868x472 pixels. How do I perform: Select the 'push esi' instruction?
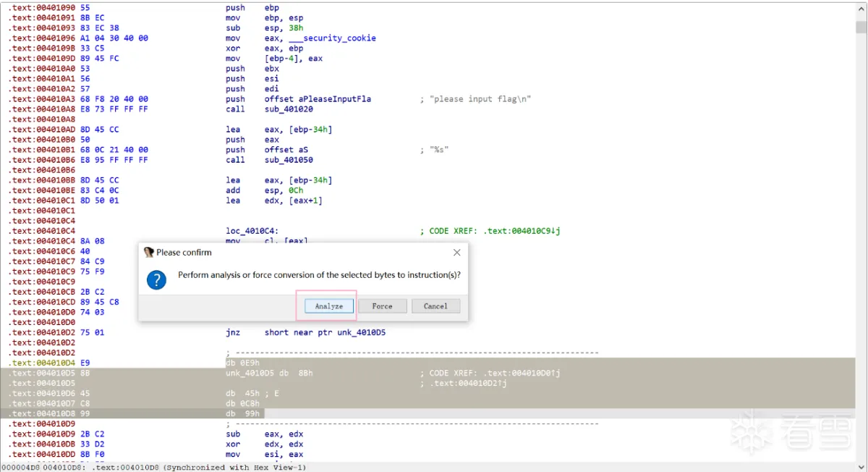(x=252, y=78)
